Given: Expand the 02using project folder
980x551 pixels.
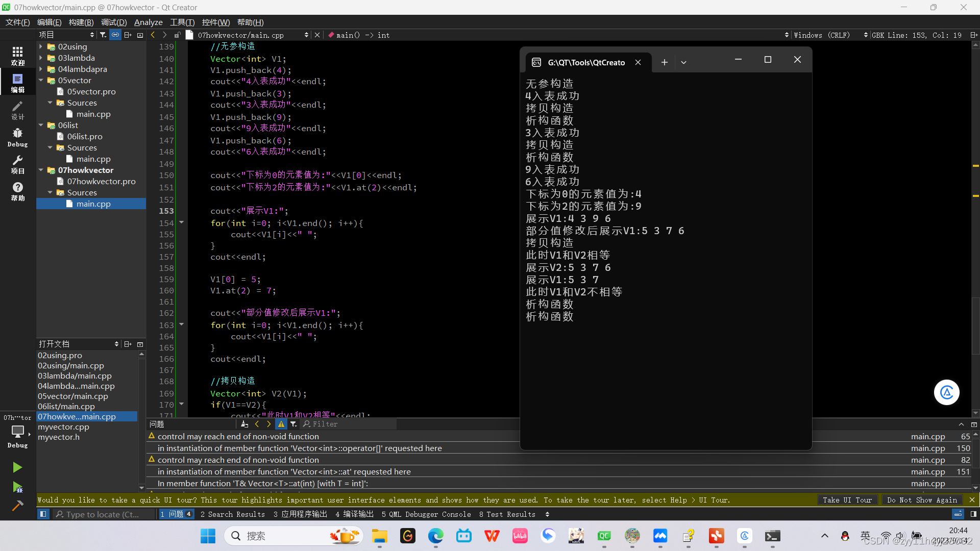Looking at the screenshot, I should click(x=41, y=46).
